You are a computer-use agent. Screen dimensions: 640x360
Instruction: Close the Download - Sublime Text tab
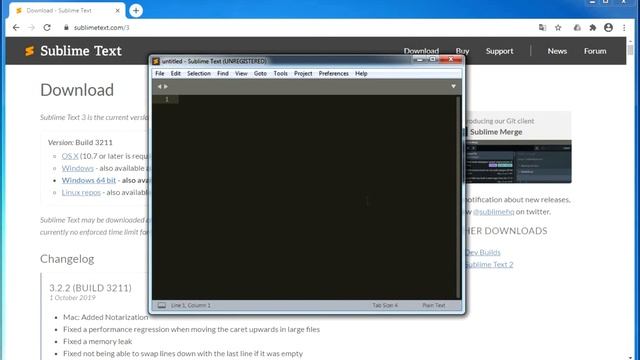coord(118,10)
